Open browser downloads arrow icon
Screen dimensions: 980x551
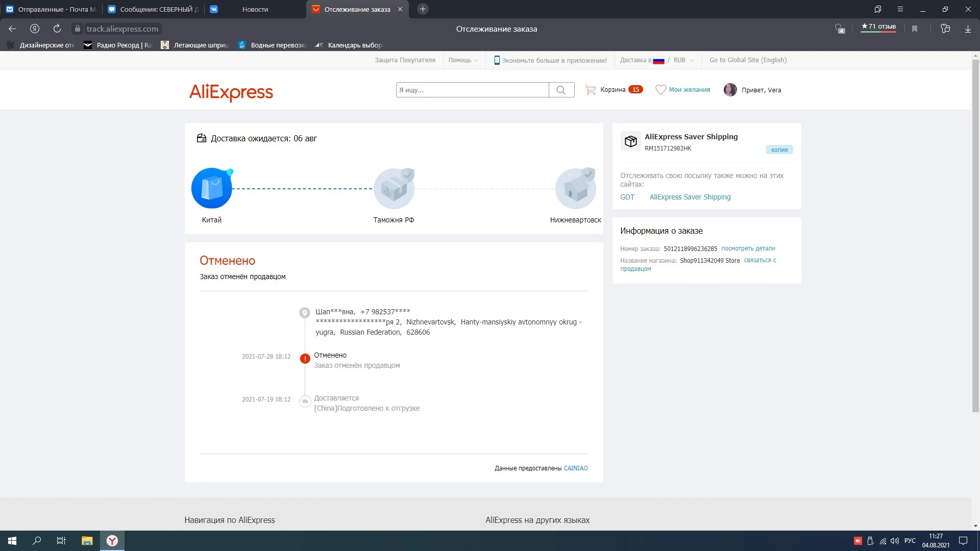pyautogui.click(x=967, y=29)
